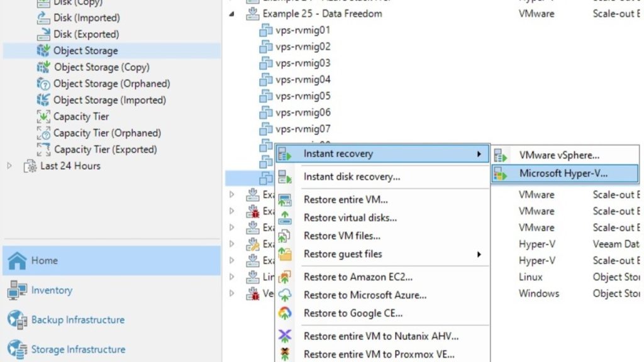Click the vps-rvmig01 VM icon
The height and width of the screenshot is (362, 644).
coord(266,30)
